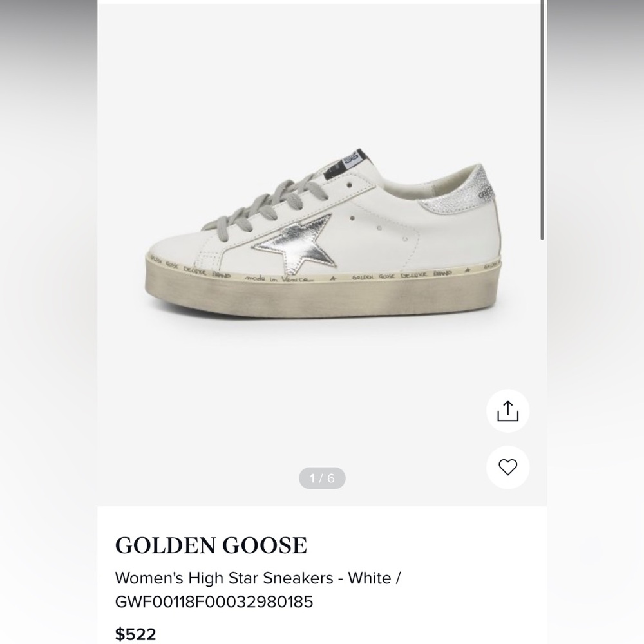The height and width of the screenshot is (644, 644).
Task: Open the GOLDEN GOOSE brand page
Action: click(211, 544)
